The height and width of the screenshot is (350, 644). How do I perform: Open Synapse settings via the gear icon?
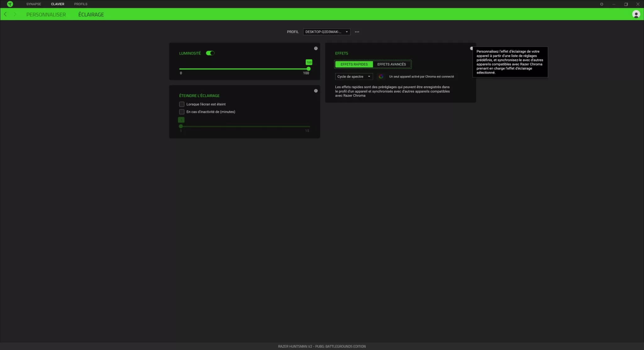[602, 4]
